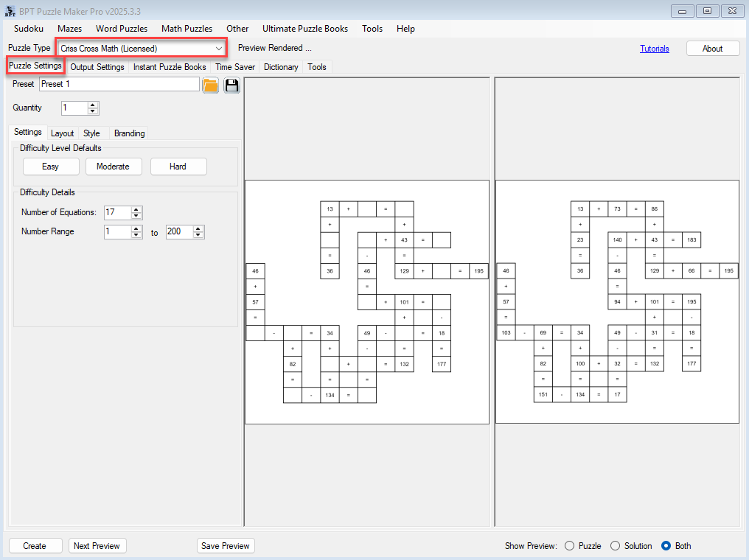Decrease the minimum Number Range value
This screenshot has height=560, width=749.
pyautogui.click(x=136, y=235)
